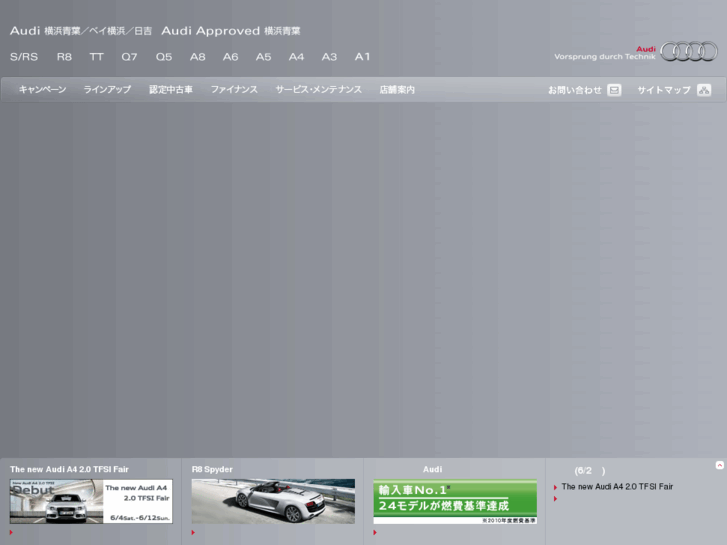Open the A4 model link

296,57
